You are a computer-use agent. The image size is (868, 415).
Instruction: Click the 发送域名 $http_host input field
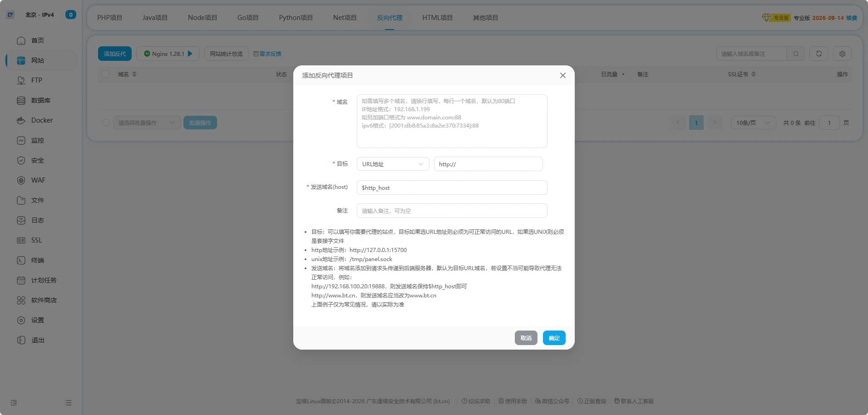pyautogui.click(x=452, y=188)
